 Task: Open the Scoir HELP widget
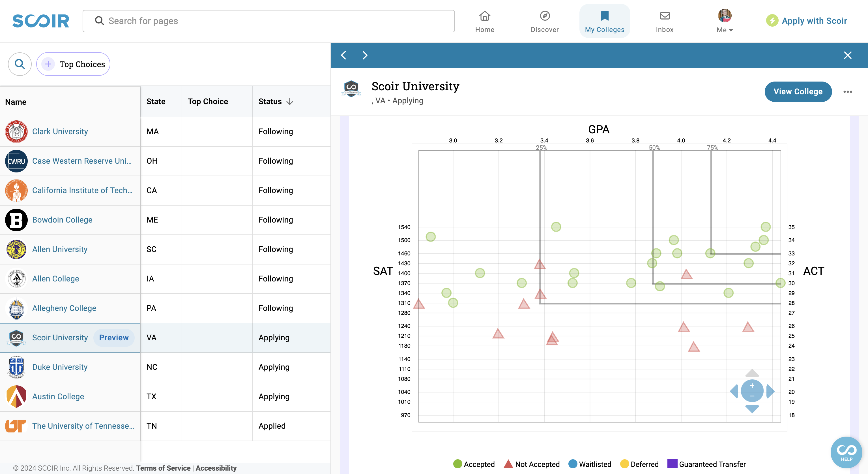click(x=846, y=452)
